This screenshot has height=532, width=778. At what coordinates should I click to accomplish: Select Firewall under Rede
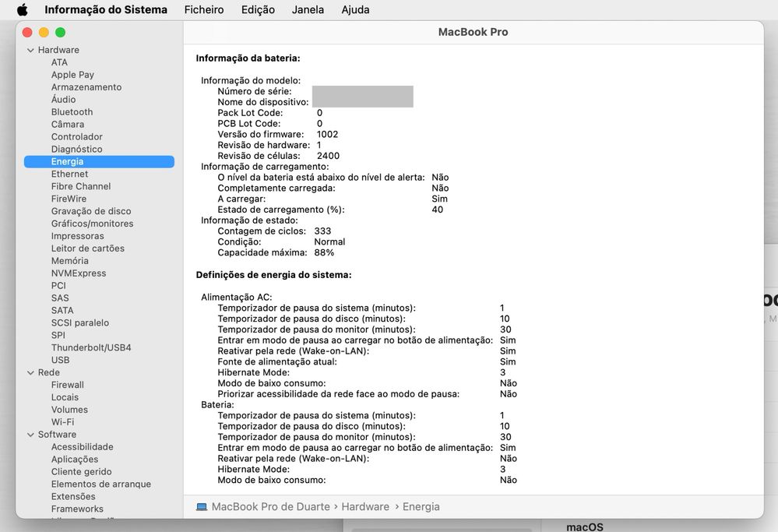click(68, 385)
